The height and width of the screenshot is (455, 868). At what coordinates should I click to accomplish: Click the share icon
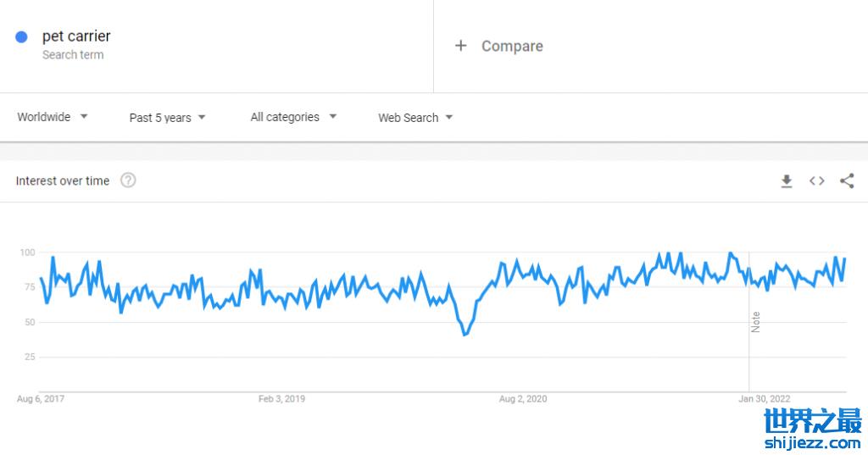[846, 180]
